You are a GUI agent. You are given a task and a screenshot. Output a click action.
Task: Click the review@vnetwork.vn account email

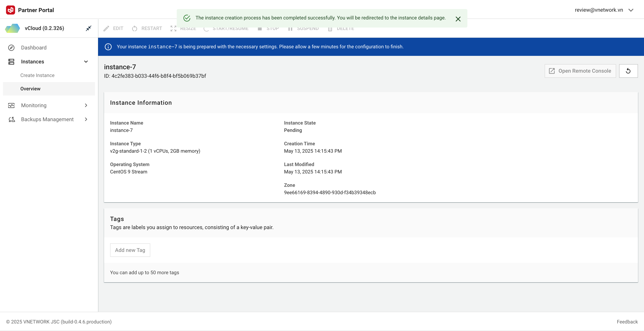(599, 10)
